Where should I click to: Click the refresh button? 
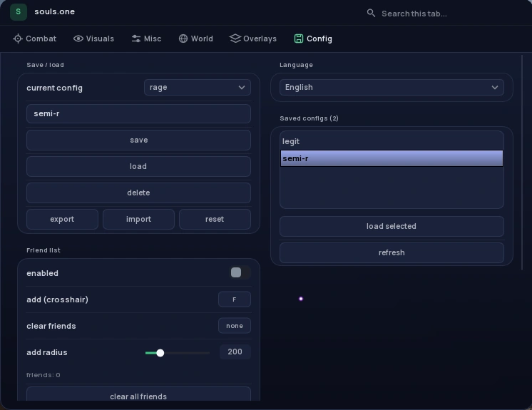click(x=392, y=253)
